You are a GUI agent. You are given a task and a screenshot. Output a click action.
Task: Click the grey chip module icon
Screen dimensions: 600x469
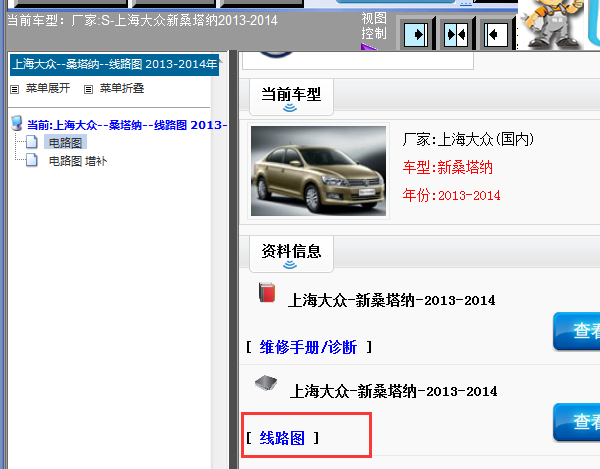266,383
